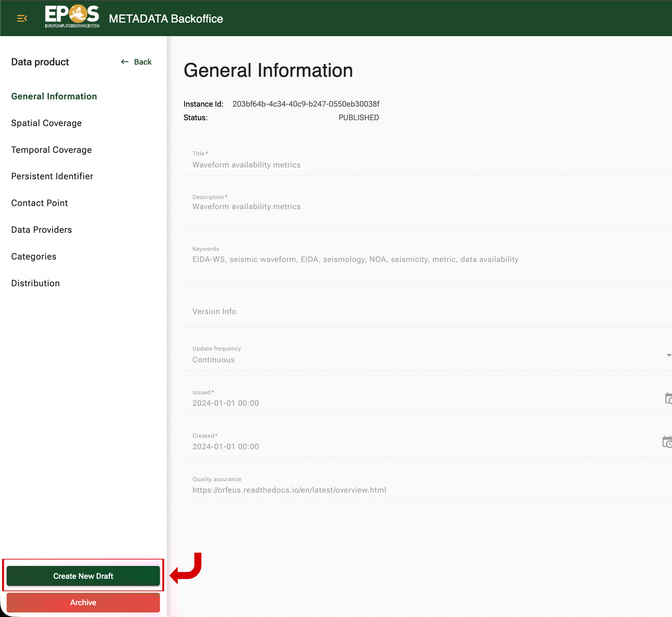Click the Keywords field

pos(348,259)
